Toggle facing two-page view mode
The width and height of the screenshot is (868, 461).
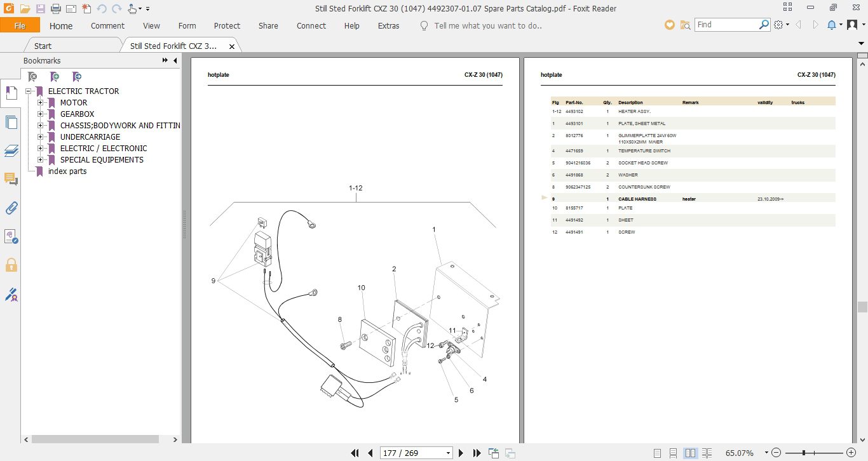pos(690,453)
